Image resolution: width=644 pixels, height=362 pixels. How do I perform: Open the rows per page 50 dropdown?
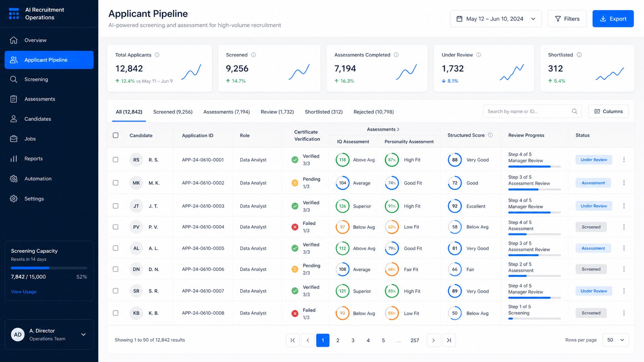click(x=615, y=340)
